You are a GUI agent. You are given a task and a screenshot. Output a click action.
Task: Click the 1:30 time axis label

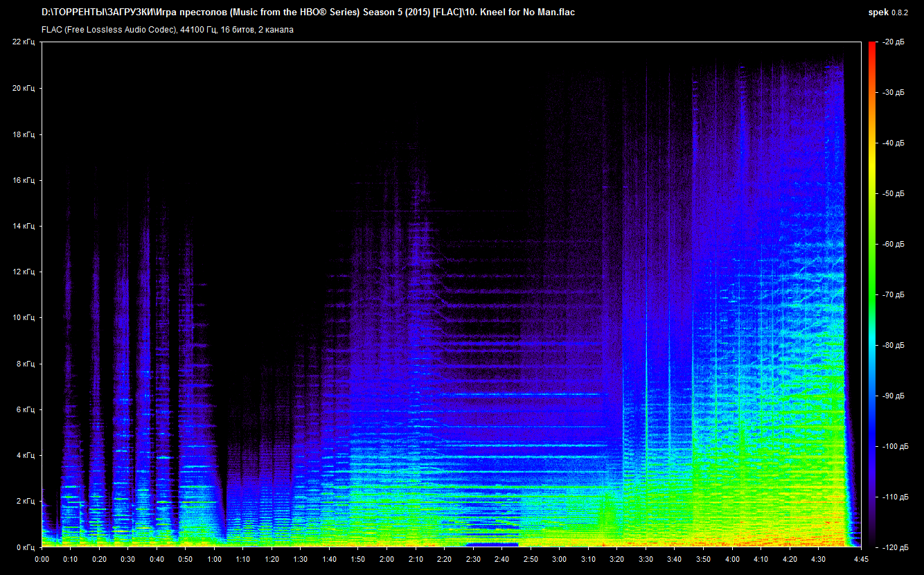[301, 559]
